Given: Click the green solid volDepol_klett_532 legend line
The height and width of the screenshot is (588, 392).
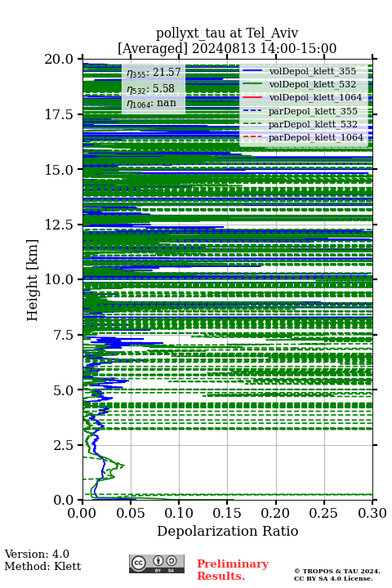Looking at the screenshot, I should tap(252, 84).
